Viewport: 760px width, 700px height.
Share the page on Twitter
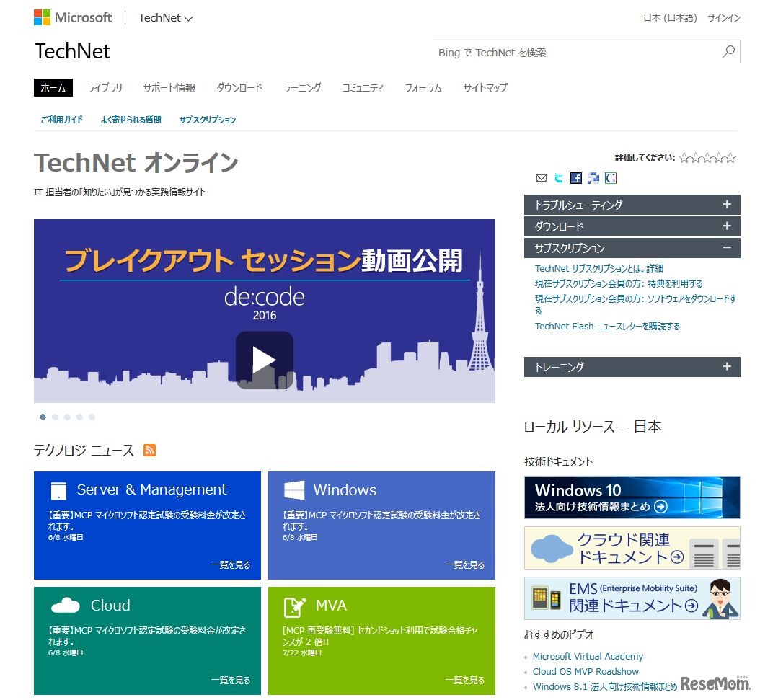coord(558,177)
